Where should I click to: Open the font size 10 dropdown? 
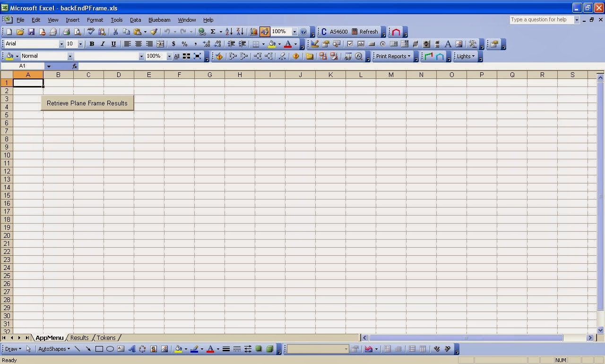pos(80,44)
